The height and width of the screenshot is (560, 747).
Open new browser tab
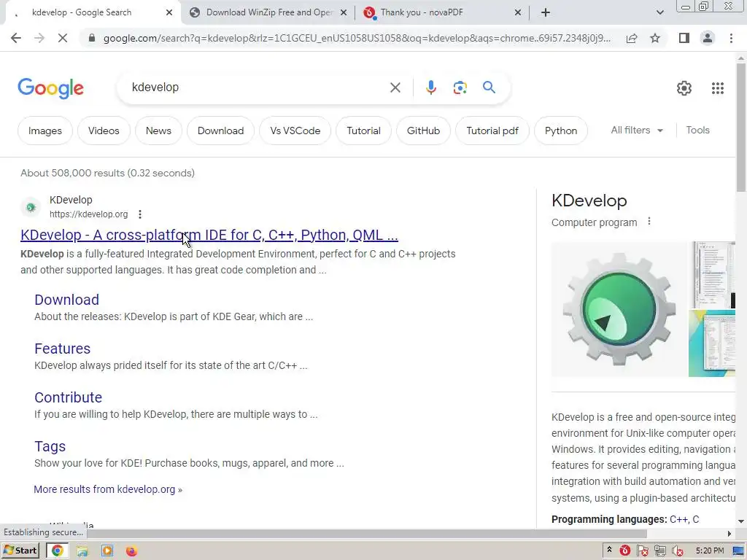[x=546, y=12]
